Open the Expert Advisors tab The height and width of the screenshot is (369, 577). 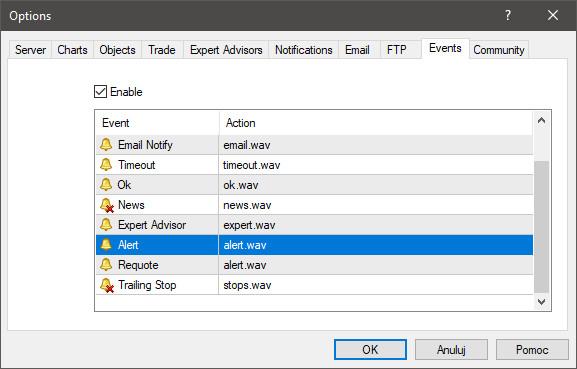click(226, 50)
